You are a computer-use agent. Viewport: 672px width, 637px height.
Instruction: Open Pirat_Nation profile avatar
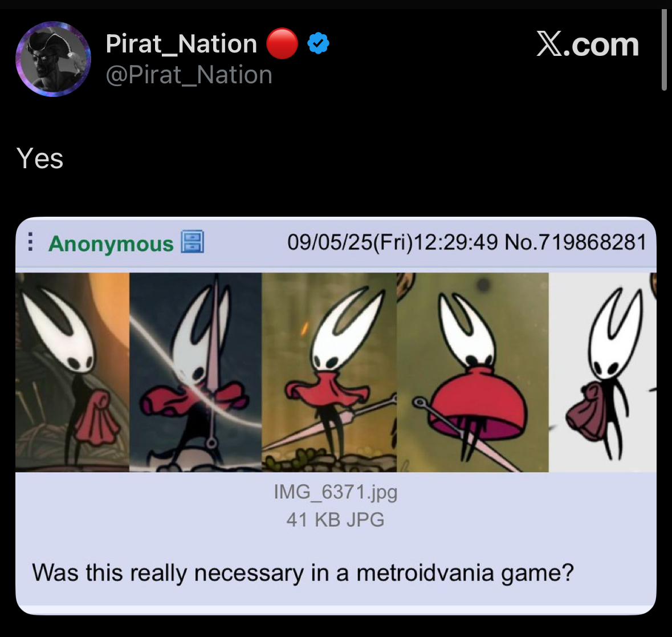(x=53, y=59)
